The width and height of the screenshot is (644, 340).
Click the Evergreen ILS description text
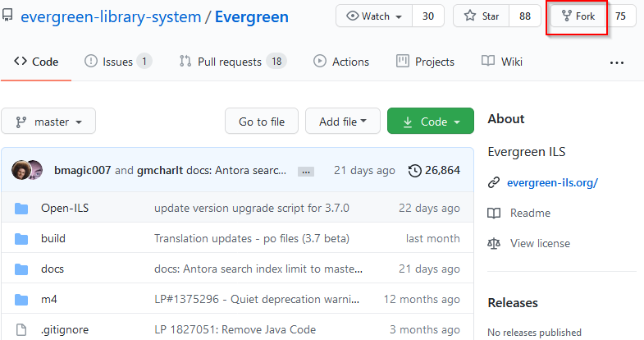click(x=527, y=152)
